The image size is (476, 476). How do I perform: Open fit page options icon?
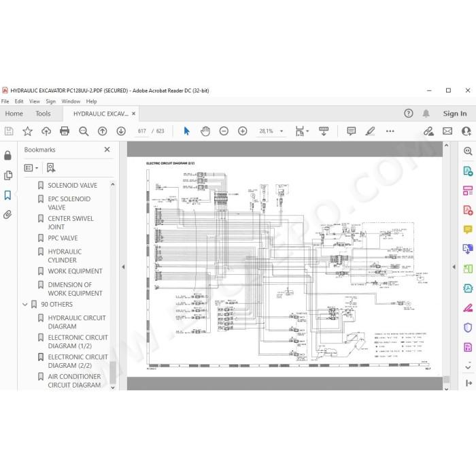point(302,131)
